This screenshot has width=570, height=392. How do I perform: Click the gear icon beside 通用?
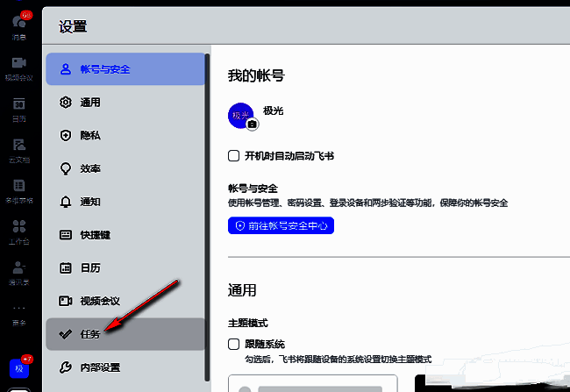coord(66,103)
